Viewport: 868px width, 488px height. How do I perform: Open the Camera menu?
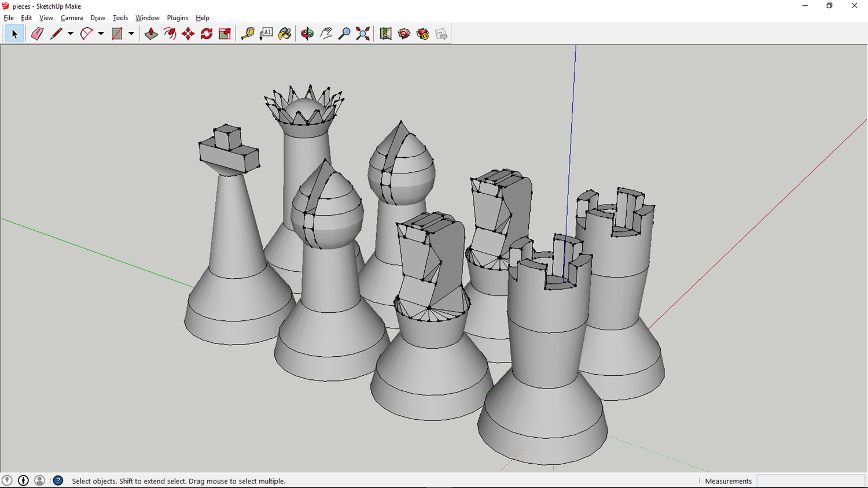coord(72,17)
